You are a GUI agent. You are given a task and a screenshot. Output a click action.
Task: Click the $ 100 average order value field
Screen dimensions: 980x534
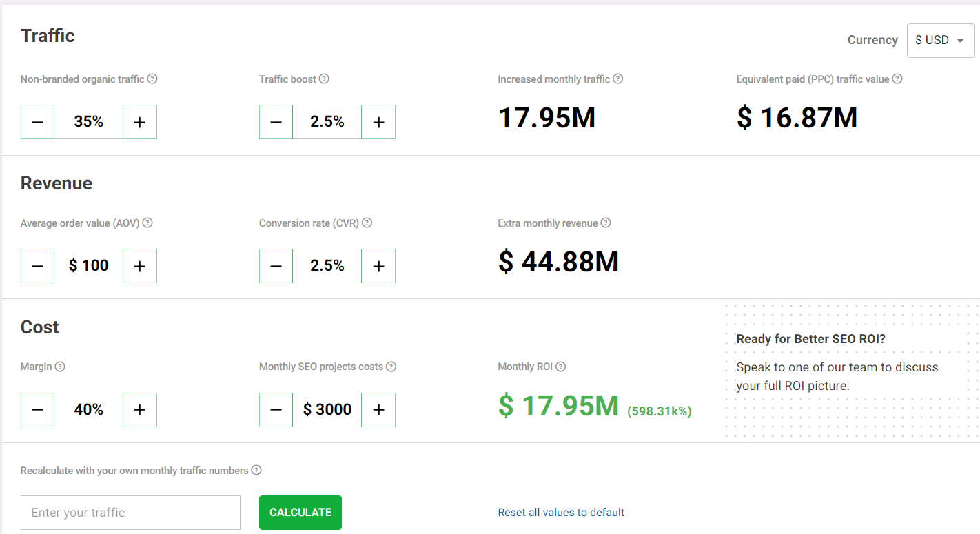tap(89, 266)
